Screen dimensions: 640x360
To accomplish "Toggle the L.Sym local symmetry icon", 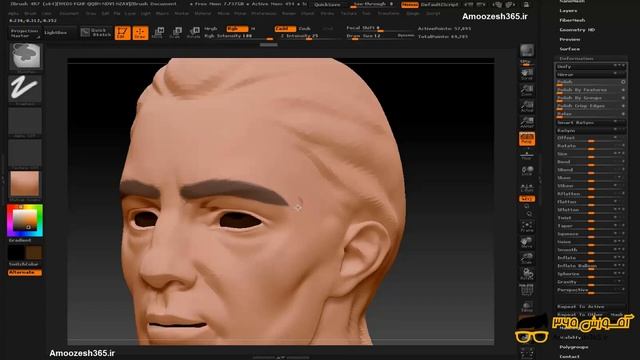I will coord(527,187).
